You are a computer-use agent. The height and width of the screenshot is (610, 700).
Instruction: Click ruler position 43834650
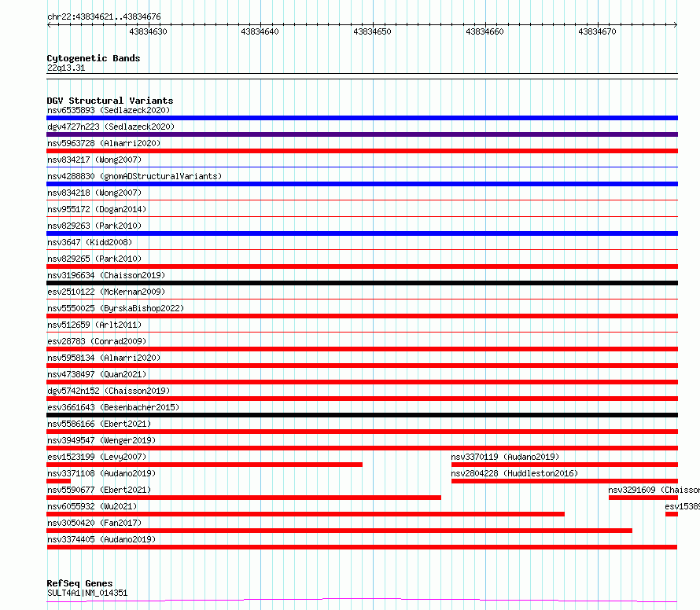tap(372, 31)
